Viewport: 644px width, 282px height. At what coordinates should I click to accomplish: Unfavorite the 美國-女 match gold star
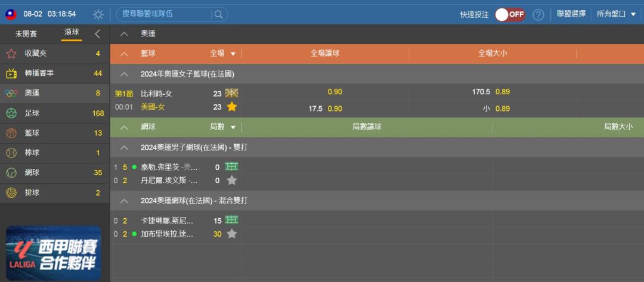(x=231, y=107)
